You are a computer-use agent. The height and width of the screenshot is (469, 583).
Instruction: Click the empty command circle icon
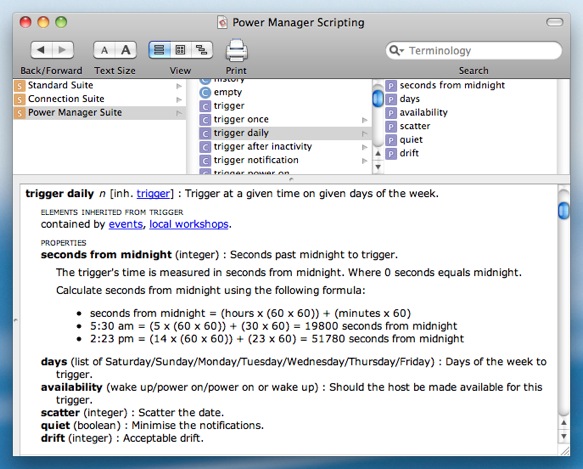click(x=205, y=93)
